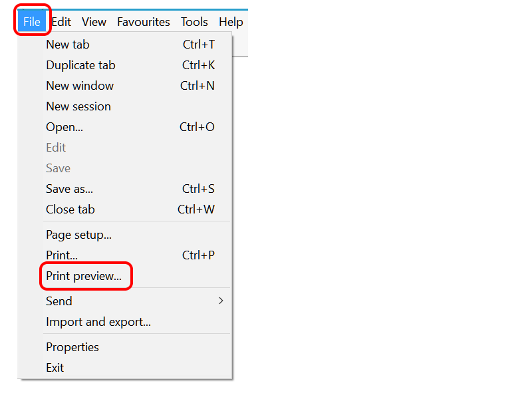Open the Help menu
The width and height of the screenshot is (532, 399).
click(x=231, y=21)
